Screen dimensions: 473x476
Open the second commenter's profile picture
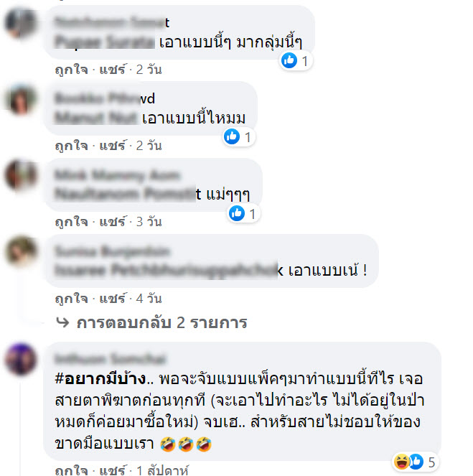point(21,99)
